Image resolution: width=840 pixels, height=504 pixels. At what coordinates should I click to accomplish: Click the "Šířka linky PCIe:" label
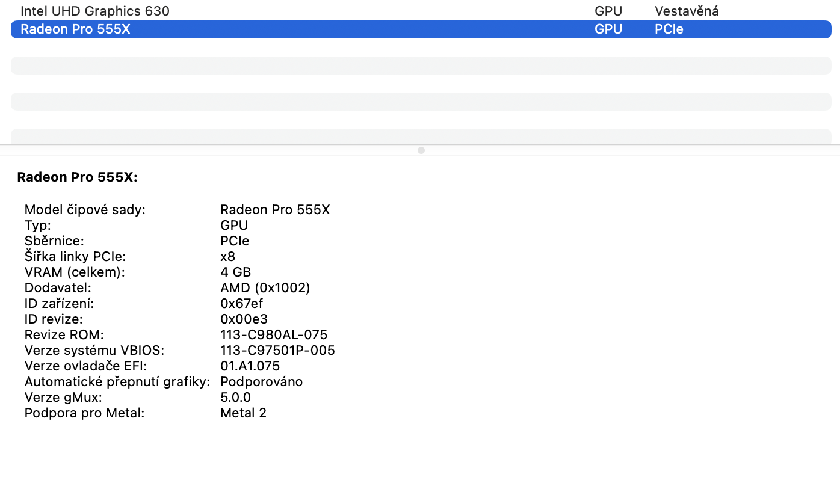(75, 257)
